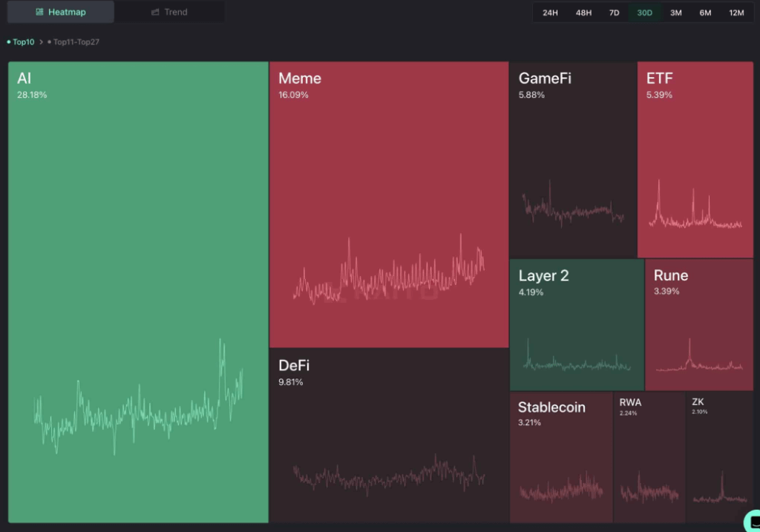
Task: Open the DeFi narrative tile
Action: point(389,436)
